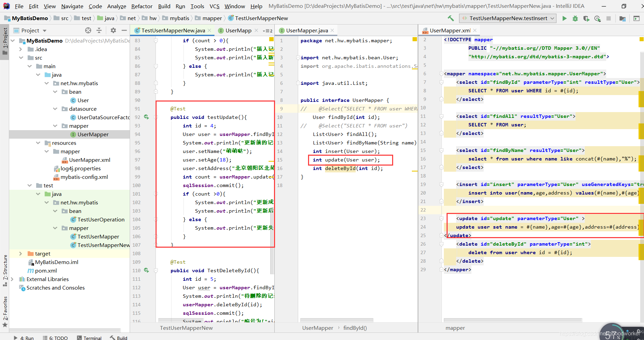
Task: Switch to the UserMapper.xml tab
Action: (449, 30)
